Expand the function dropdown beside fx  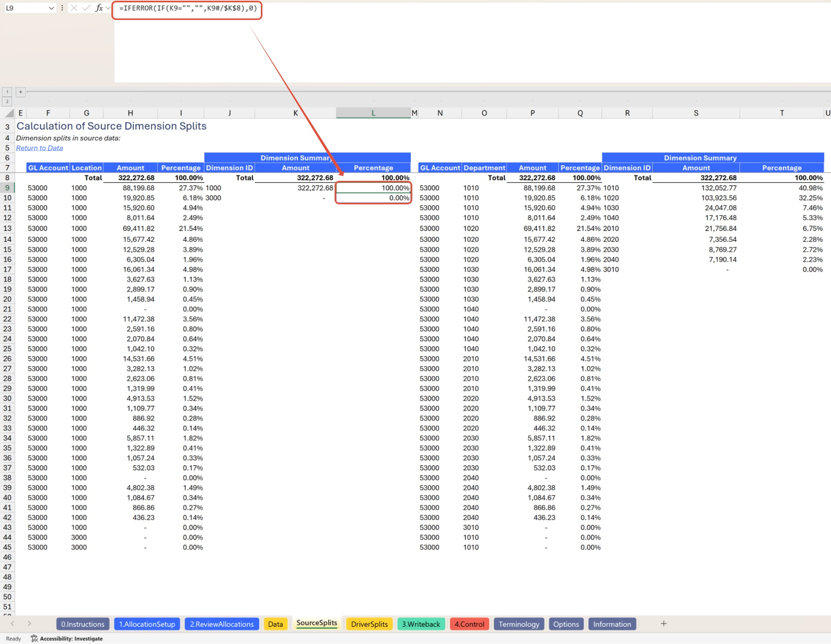pos(108,8)
